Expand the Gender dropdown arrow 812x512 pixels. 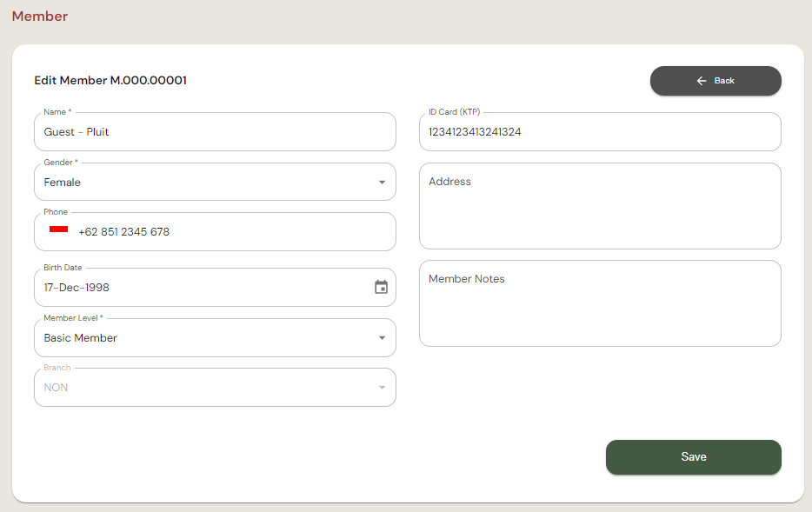coord(382,183)
